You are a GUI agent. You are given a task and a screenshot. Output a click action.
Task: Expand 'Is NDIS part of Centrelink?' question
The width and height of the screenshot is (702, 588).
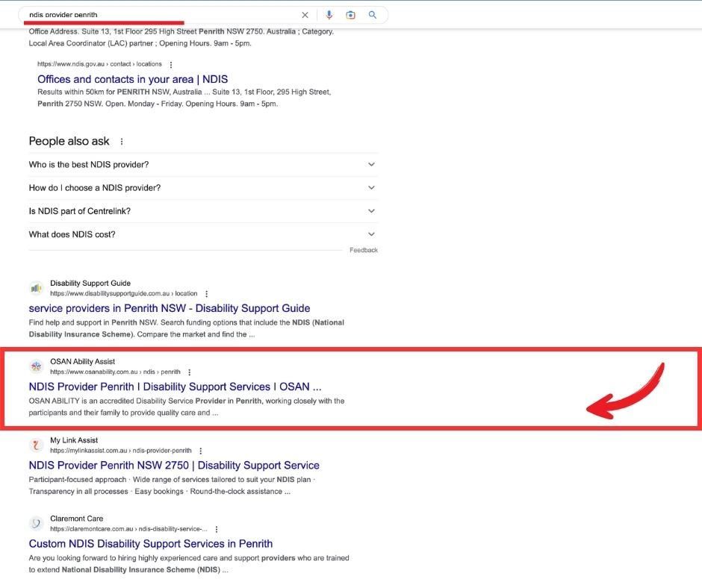tap(203, 211)
